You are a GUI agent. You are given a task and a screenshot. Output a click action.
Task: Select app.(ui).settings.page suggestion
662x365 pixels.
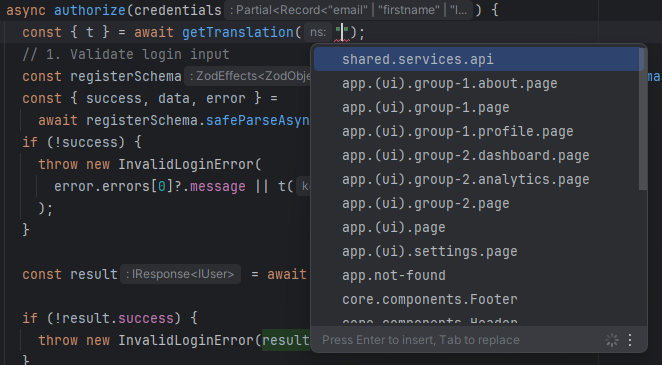point(479,251)
